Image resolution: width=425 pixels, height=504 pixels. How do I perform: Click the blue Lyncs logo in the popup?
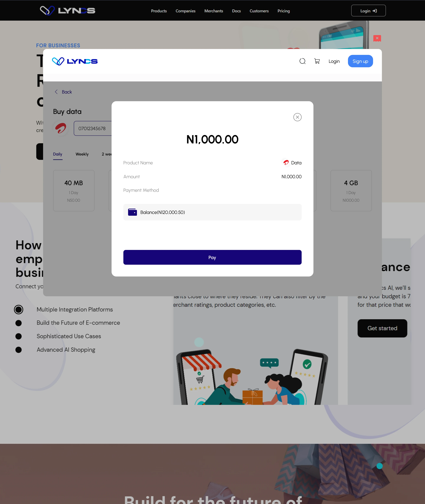point(75,61)
